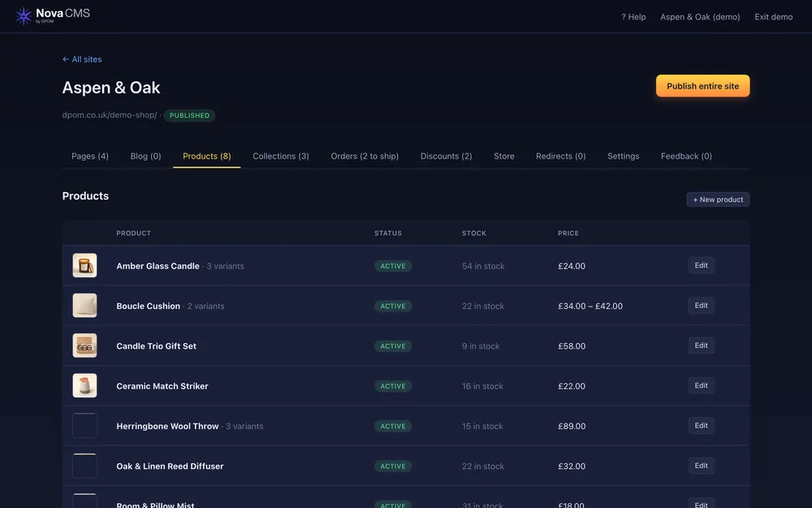
Task: Click the 15 in stock value
Action: pyautogui.click(x=482, y=426)
